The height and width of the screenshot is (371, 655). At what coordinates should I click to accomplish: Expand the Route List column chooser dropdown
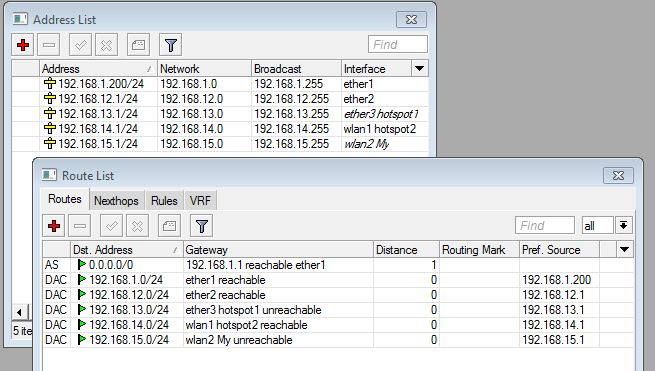[625, 250]
